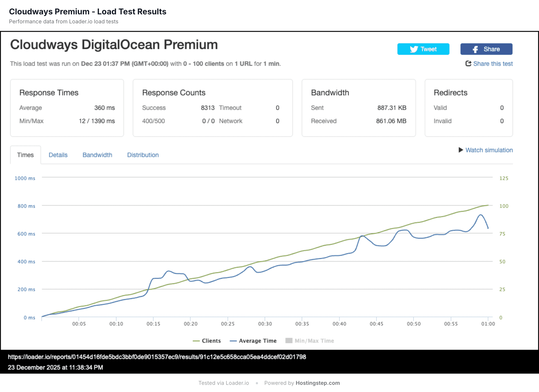Select the Times tab
The width and height of the screenshot is (539, 392).
point(25,155)
